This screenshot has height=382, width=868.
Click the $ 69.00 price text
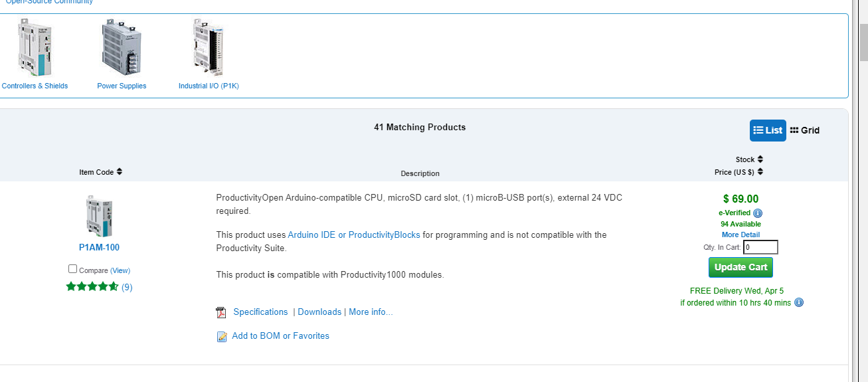click(x=740, y=199)
